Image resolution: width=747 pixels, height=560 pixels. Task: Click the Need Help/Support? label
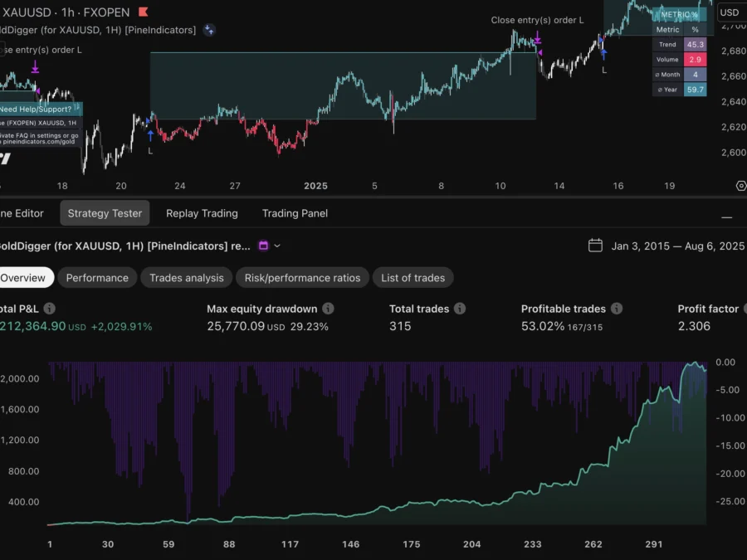40,109
